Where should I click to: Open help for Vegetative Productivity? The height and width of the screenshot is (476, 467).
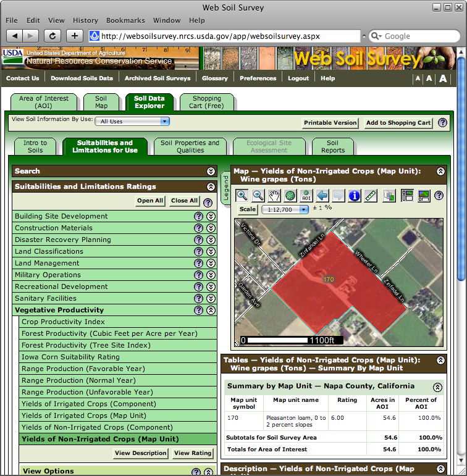pyautogui.click(x=198, y=311)
